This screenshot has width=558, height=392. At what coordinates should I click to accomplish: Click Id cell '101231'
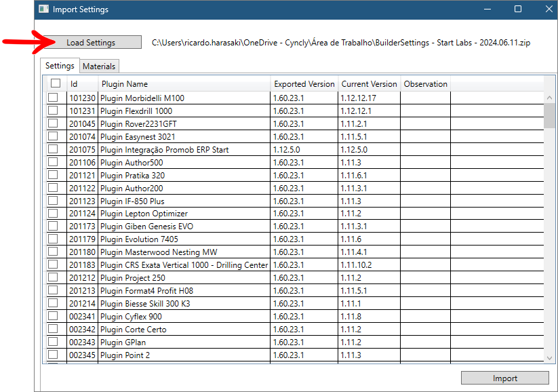coord(82,111)
